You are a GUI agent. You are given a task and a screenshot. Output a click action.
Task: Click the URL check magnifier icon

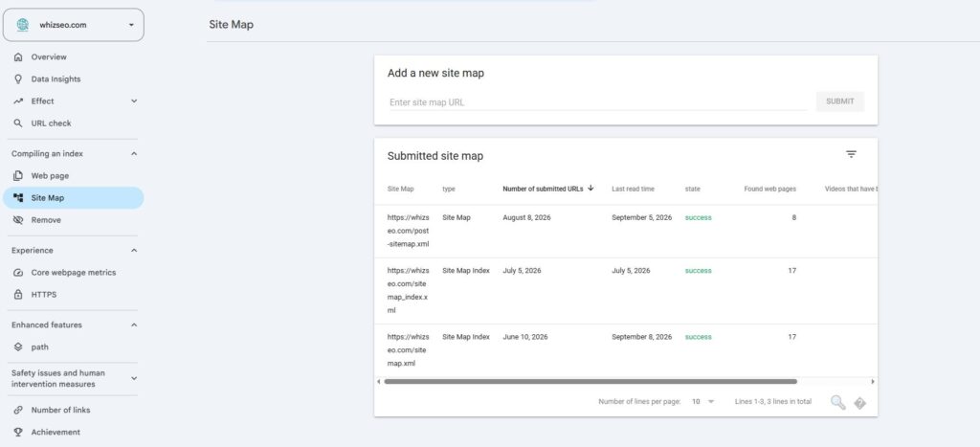click(x=18, y=123)
